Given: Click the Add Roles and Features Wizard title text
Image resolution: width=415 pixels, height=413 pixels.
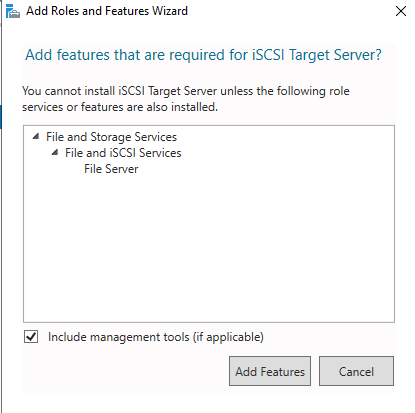Looking at the screenshot, I should (x=107, y=11).
